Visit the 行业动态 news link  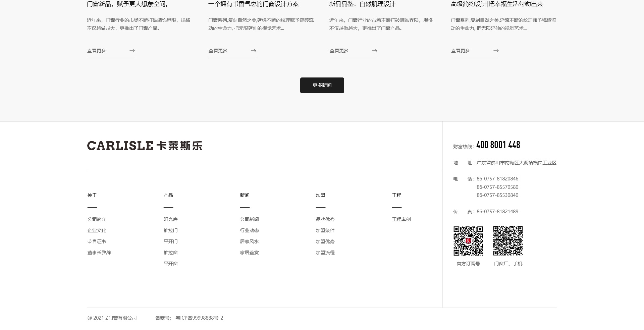(x=249, y=230)
